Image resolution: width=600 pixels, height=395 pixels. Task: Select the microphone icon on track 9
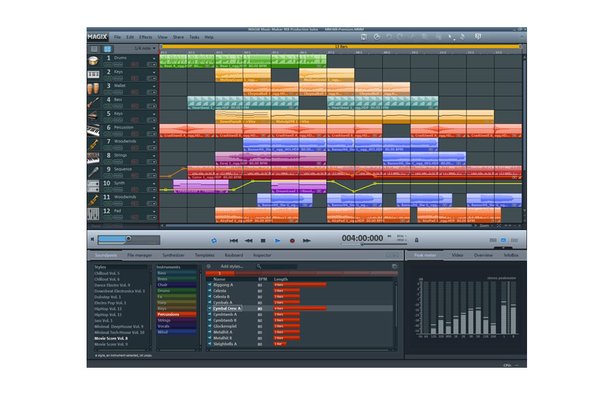coord(93,172)
